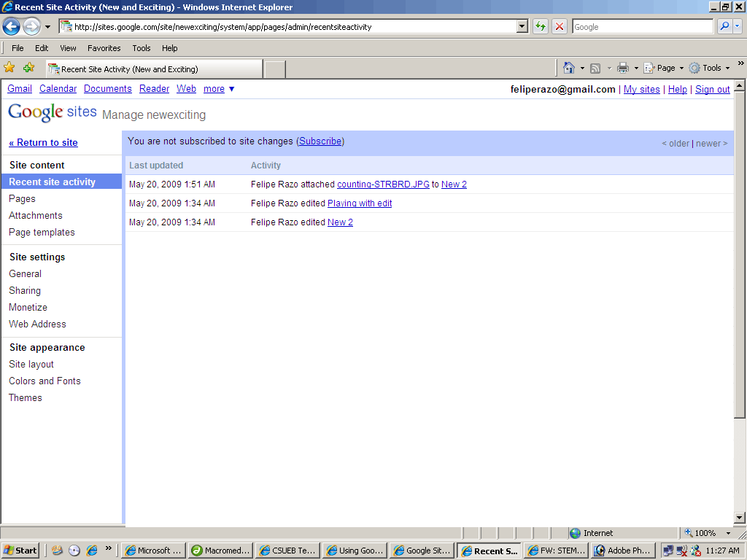Open General site settings

click(25, 274)
